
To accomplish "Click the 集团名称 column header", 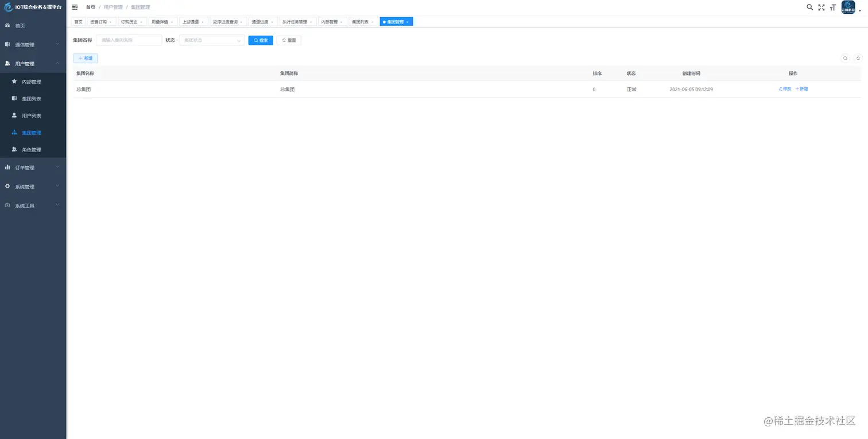I will (86, 73).
